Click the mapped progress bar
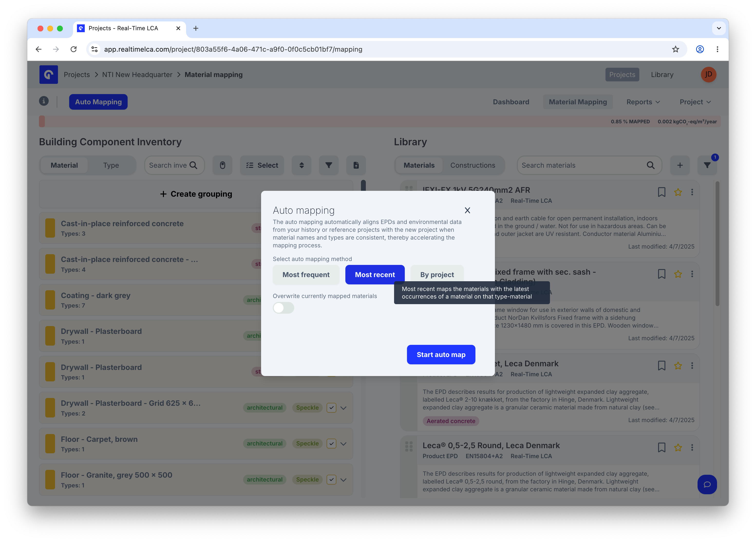Image resolution: width=756 pixels, height=542 pixels. click(x=380, y=121)
